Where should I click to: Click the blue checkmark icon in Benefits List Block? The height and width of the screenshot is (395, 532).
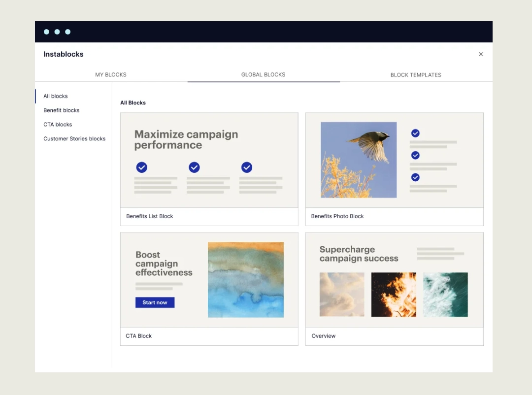click(142, 167)
